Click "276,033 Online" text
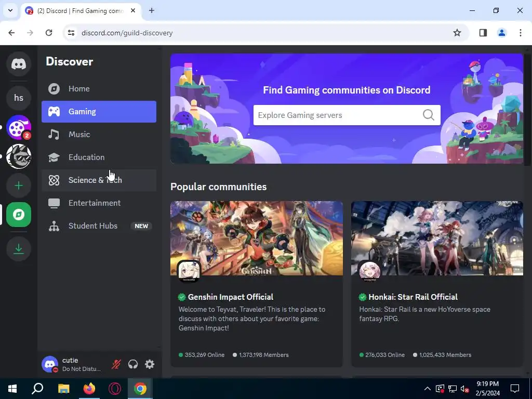532x399 pixels. 385,355
